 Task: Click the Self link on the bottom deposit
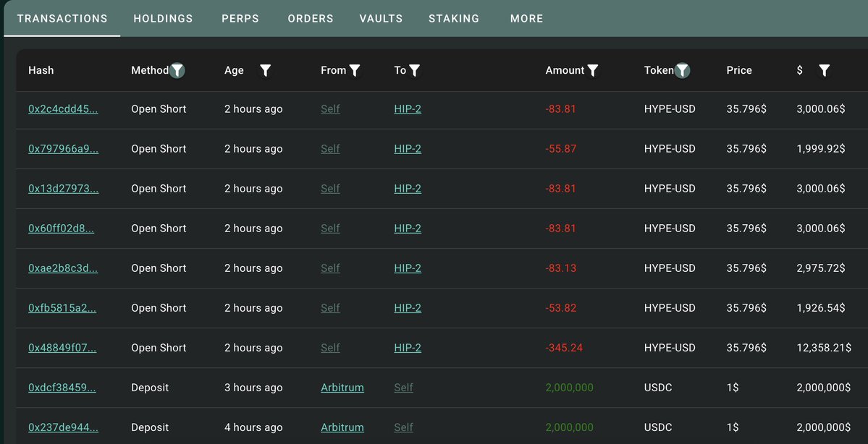point(403,427)
